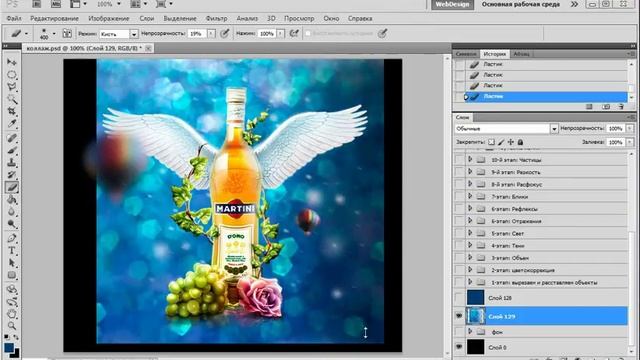Show more workspaces chevron
The height and width of the screenshot is (360, 640).
[574, 4]
